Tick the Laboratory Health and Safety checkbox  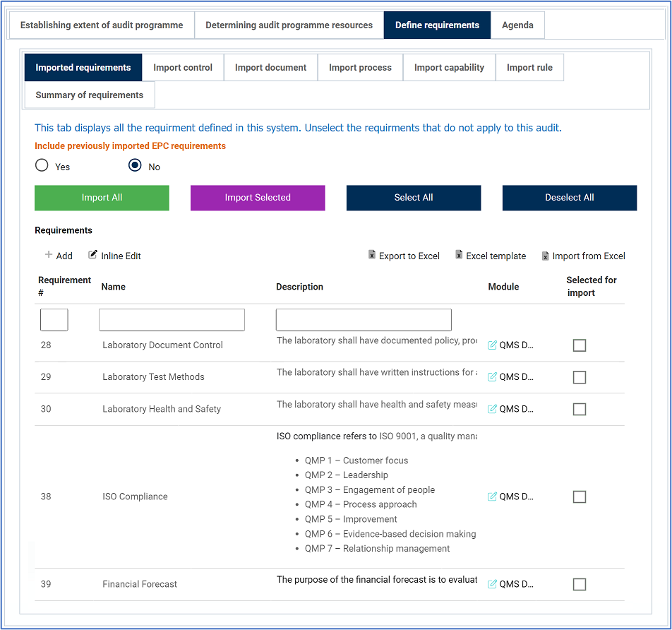point(580,409)
